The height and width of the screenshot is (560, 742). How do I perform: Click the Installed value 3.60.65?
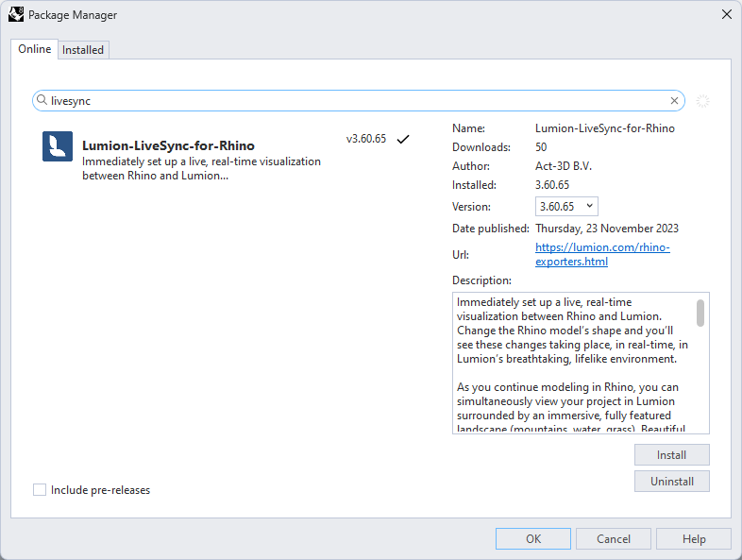[552, 185]
